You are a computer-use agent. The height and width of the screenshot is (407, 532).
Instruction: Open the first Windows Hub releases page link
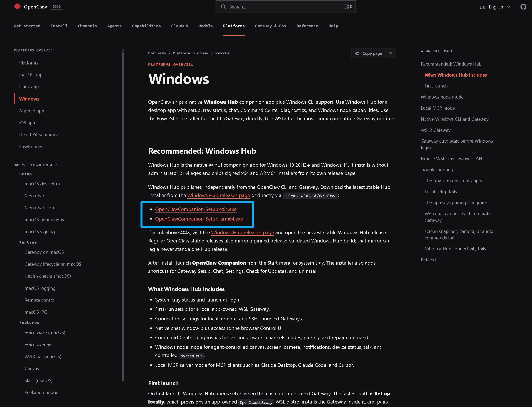[218, 195]
